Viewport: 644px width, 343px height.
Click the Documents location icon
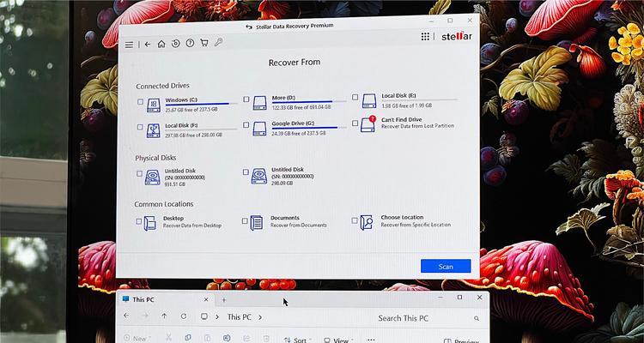coord(257,222)
